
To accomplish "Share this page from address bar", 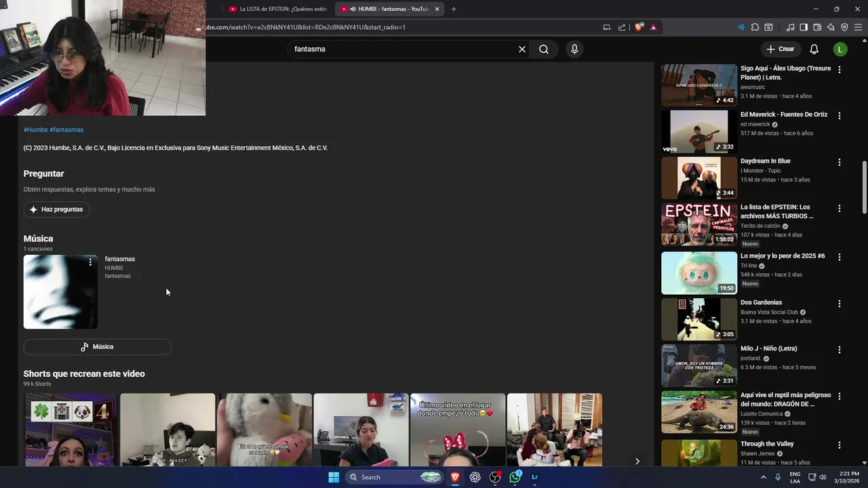I will [622, 27].
